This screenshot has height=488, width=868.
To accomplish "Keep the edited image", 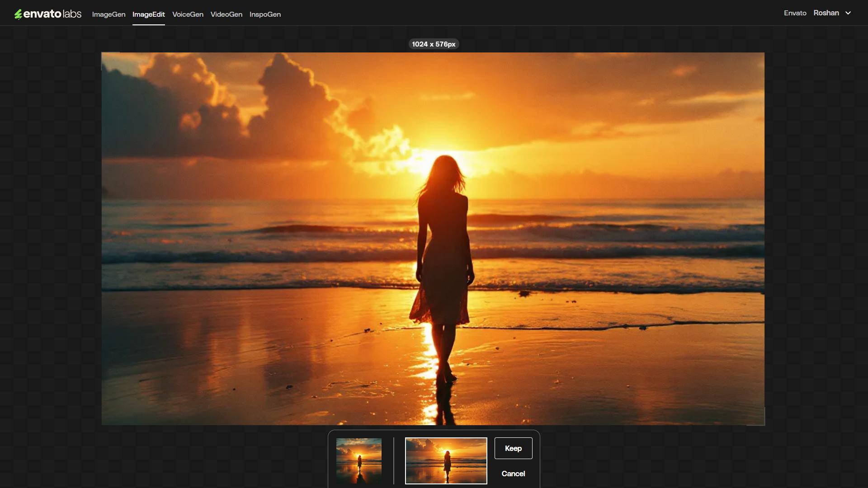I will pos(513,448).
